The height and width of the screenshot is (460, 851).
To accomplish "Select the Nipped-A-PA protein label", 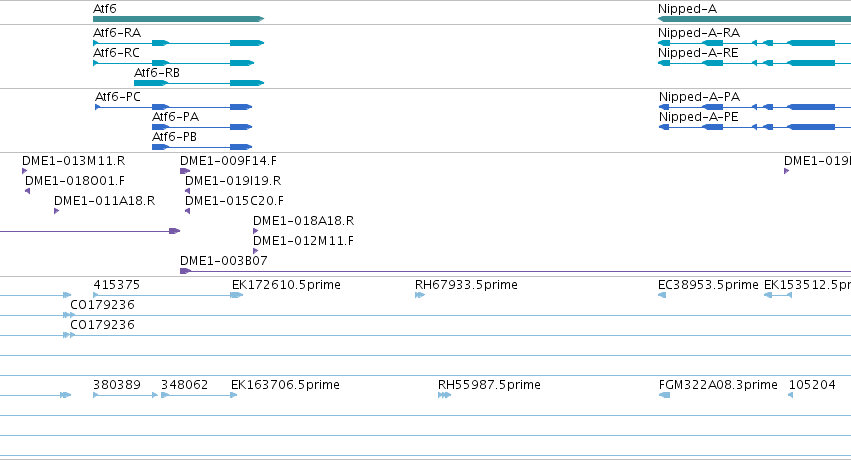I will [700, 97].
